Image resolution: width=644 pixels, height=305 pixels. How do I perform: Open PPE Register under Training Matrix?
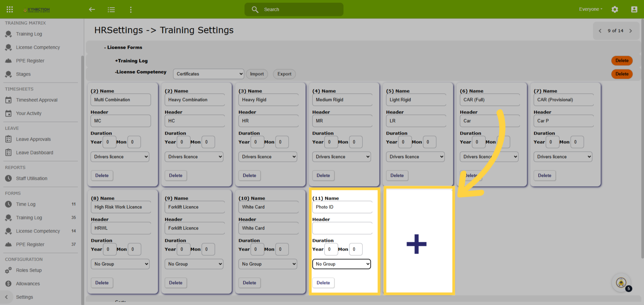[30, 61]
